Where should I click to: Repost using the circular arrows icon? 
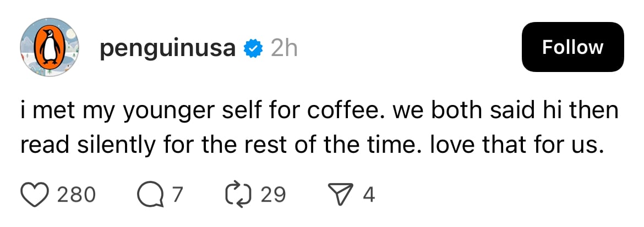pyautogui.click(x=238, y=195)
